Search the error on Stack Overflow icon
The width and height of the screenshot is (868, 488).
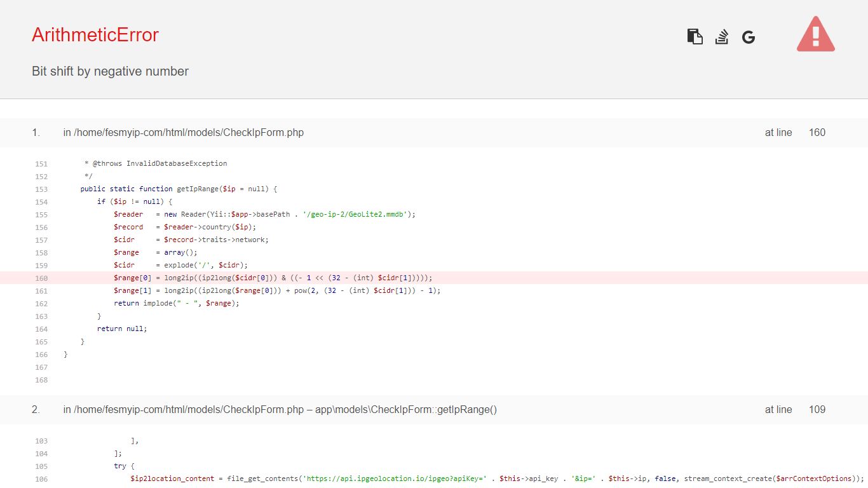[x=722, y=37]
